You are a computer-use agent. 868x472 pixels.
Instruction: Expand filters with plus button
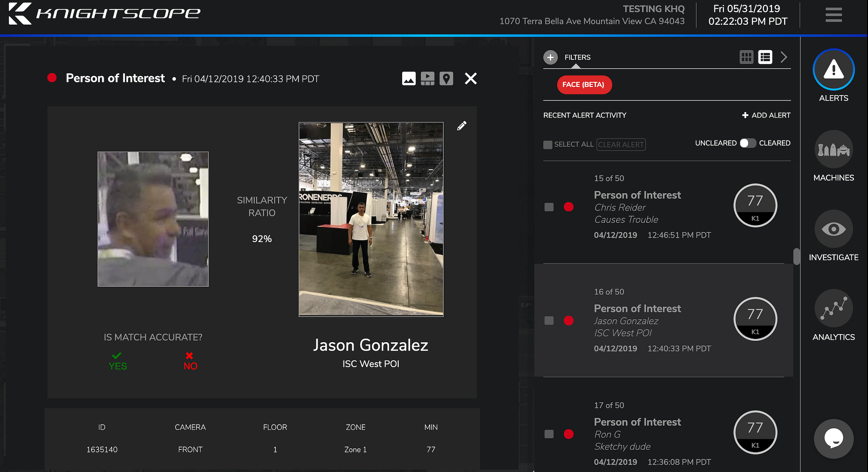(550, 57)
